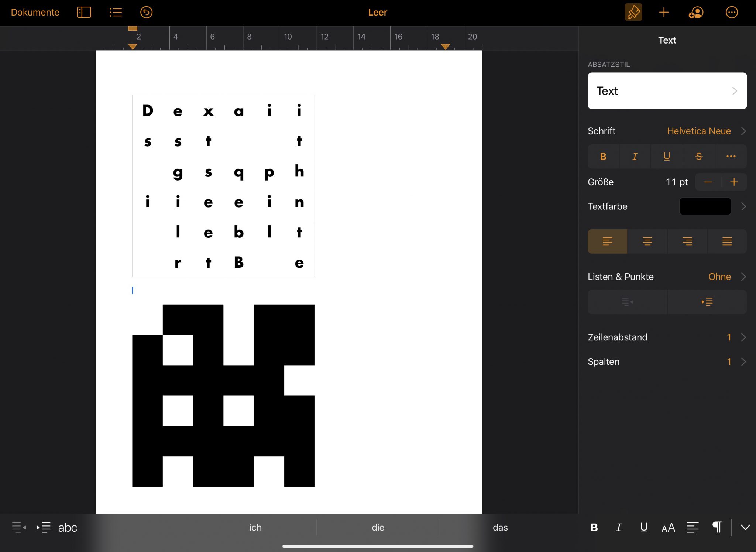Open Listen & Punkte options
Image resolution: width=756 pixels, height=552 pixels.
pos(667,277)
